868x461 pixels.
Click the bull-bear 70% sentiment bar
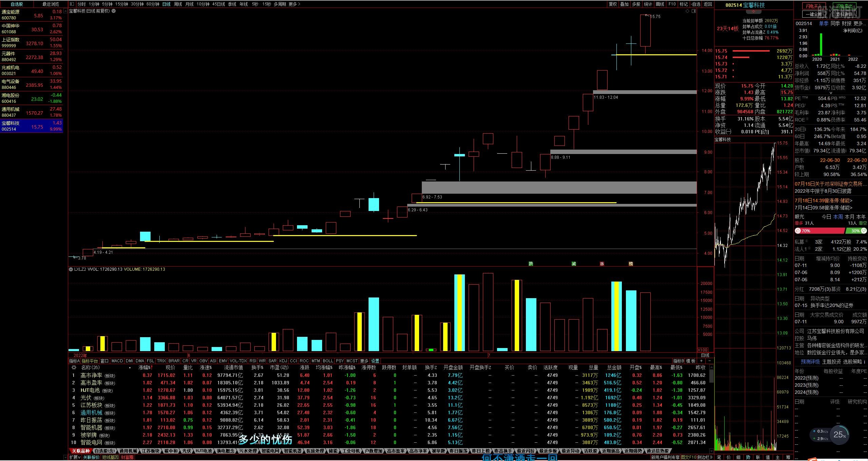click(x=820, y=231)
